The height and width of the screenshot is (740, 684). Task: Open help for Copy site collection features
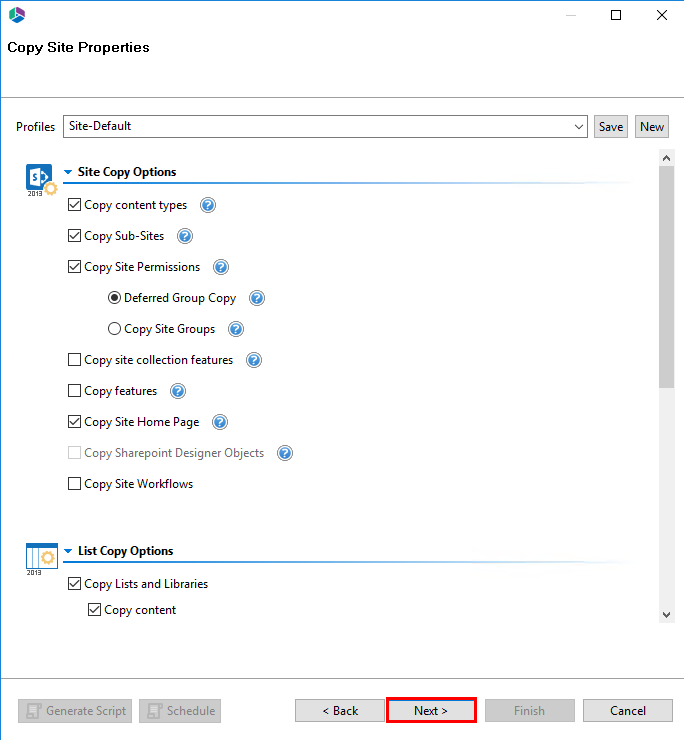coord(254,360)
